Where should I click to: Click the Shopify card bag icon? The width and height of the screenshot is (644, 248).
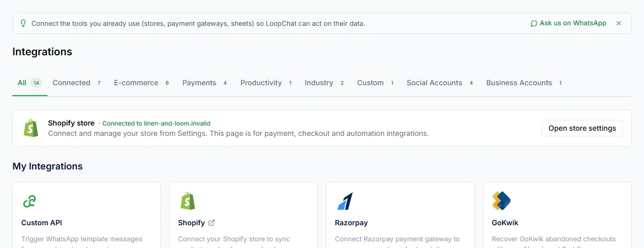tap(187, 201)
